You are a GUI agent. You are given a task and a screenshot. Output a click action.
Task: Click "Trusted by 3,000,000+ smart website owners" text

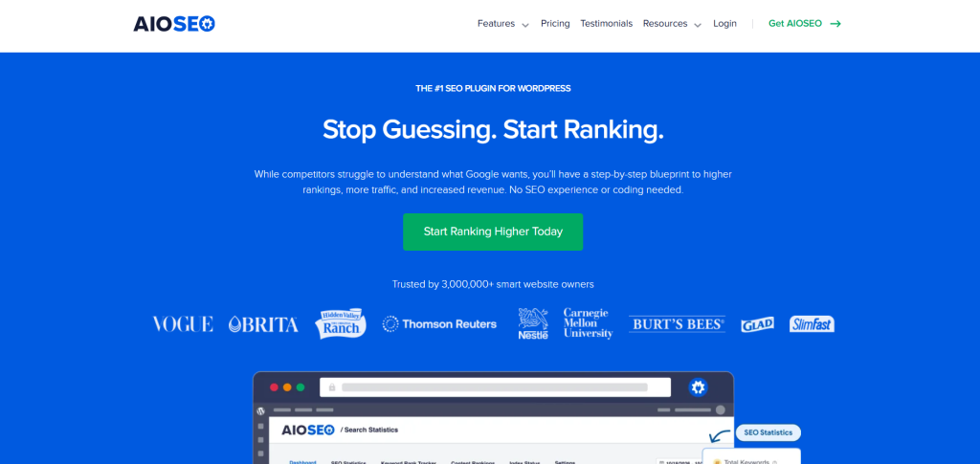tap(493, 284)
